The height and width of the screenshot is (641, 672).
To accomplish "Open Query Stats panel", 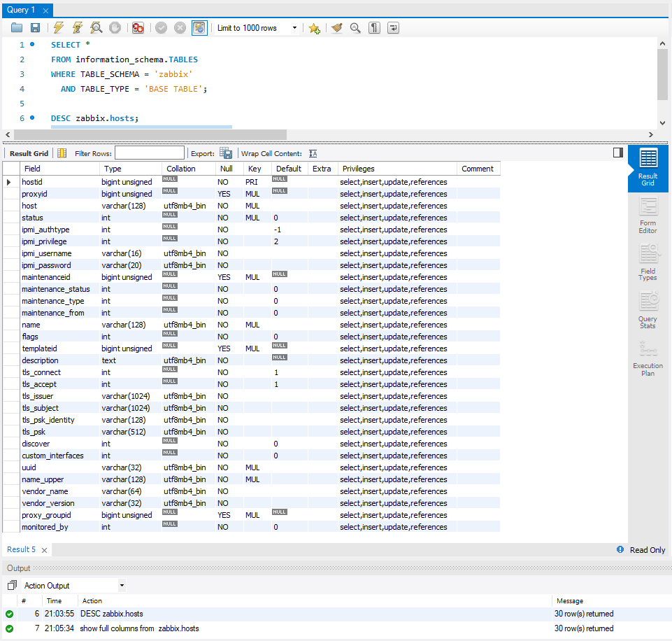I will pos(648,310).
